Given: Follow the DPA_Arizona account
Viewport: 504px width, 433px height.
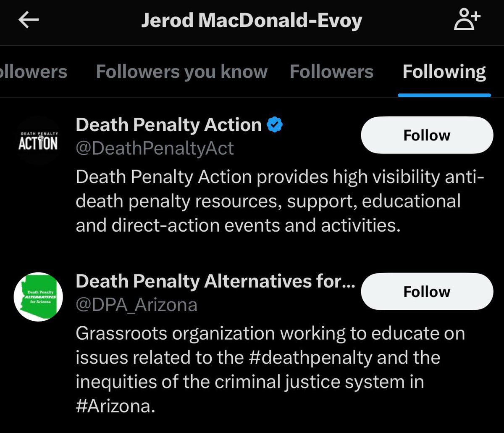Looking at the screenshot, I should click(427, 292).
